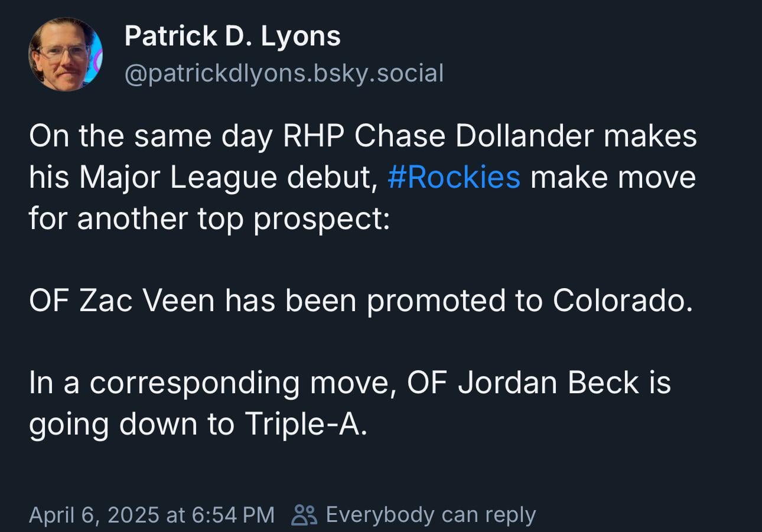This screenshot has height=532, width=762.
Task: Click the first paragraph mentioning Major League debut
Action: point(363,177)
